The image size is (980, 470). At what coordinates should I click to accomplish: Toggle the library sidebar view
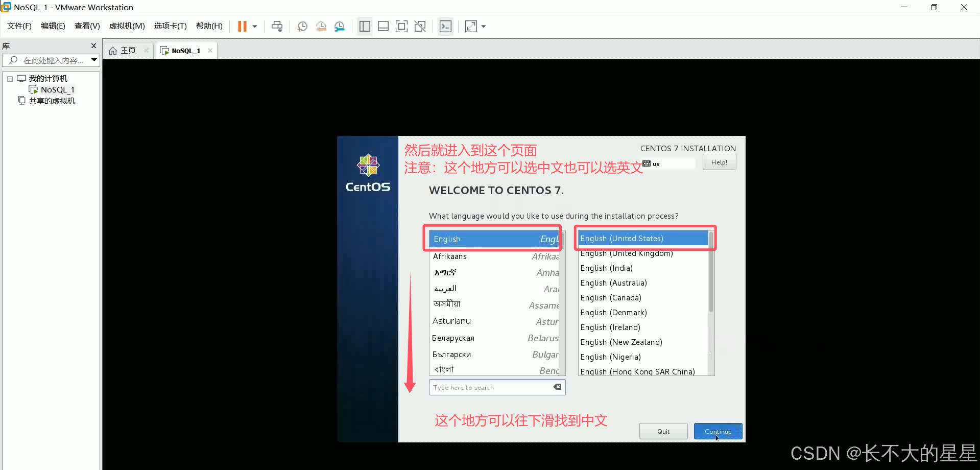click(x=365, y=26)
